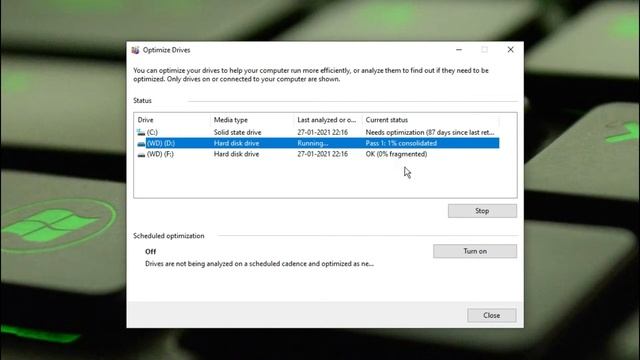
Task: Select the (WD) (F:) drive name
Action: 160,154
